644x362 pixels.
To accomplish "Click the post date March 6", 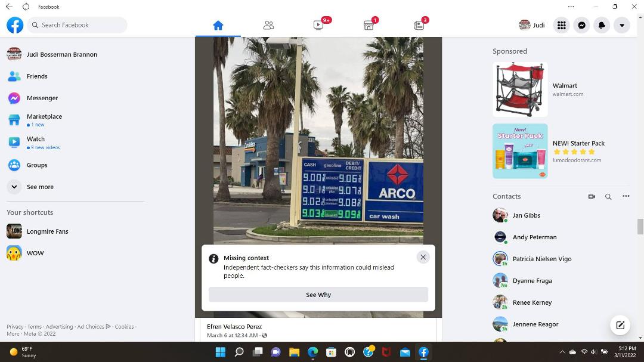I will 232,335.
